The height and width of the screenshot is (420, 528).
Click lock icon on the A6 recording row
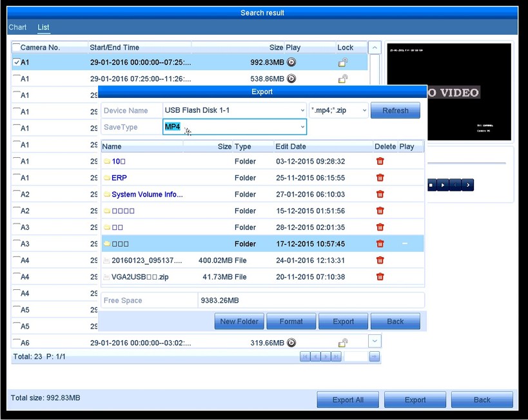click(x=343, y=343)
